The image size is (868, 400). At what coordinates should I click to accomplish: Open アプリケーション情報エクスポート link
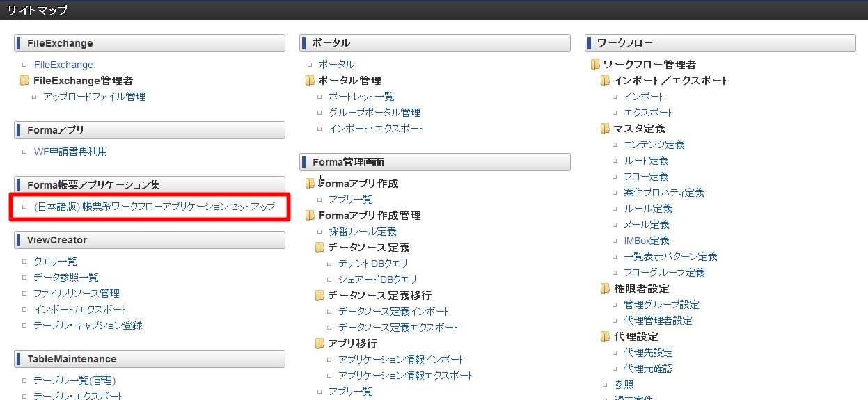coord(406,376)
